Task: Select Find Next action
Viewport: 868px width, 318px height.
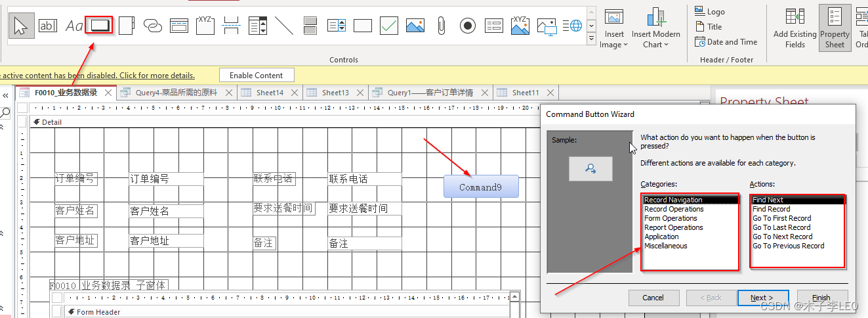Action: (x=798, y=200)
